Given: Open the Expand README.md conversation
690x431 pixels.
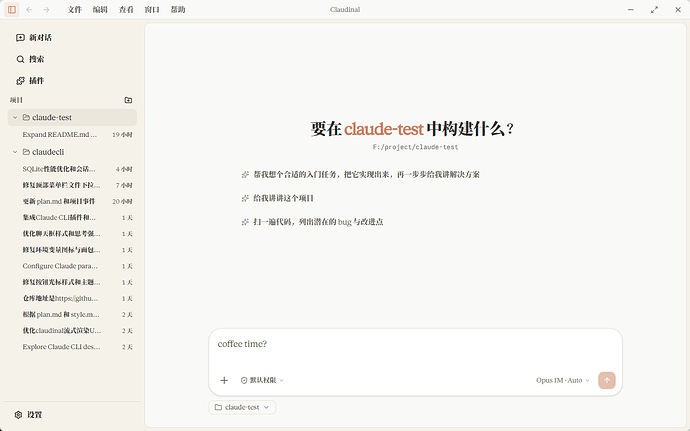Looking at the screenshot, I should pyautogui.click(x=72, y=135).
